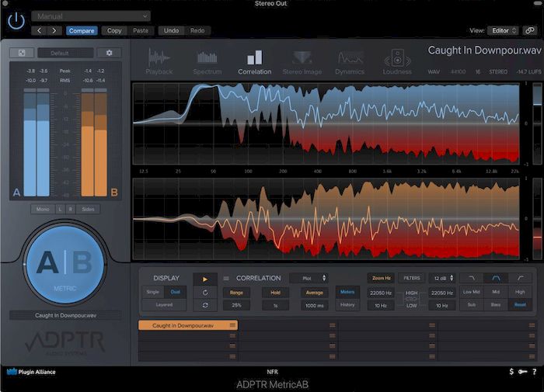
Task: Open the Manual preset dropdown
Action: point(91,16)
